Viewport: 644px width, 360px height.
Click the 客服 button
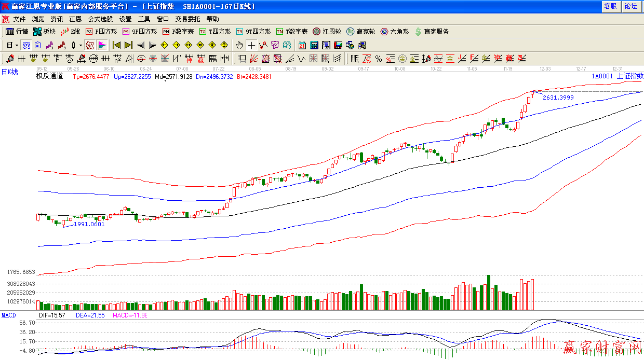610,6
